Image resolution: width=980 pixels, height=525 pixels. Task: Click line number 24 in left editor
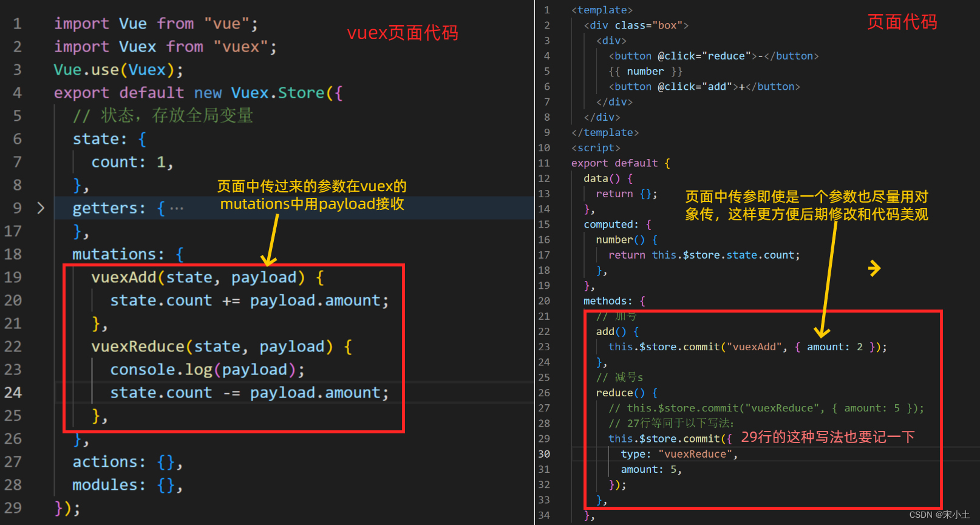[x=13, y=393]
